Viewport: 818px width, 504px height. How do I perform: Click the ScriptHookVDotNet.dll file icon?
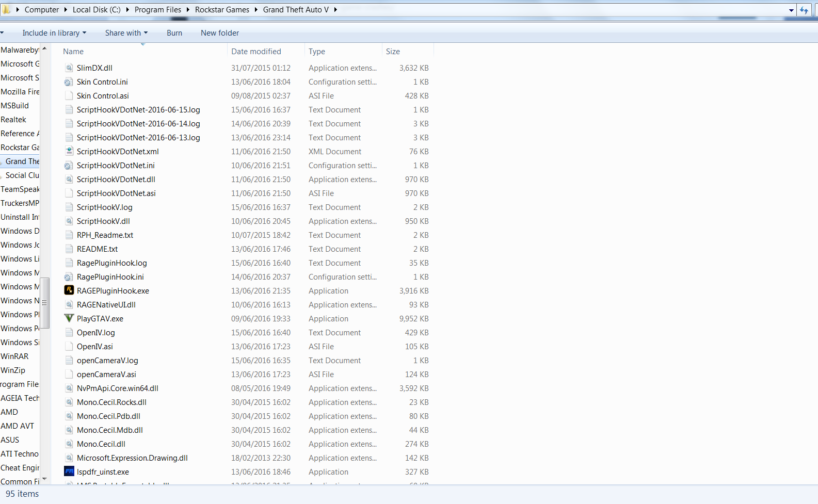click(x=69, y=179)
